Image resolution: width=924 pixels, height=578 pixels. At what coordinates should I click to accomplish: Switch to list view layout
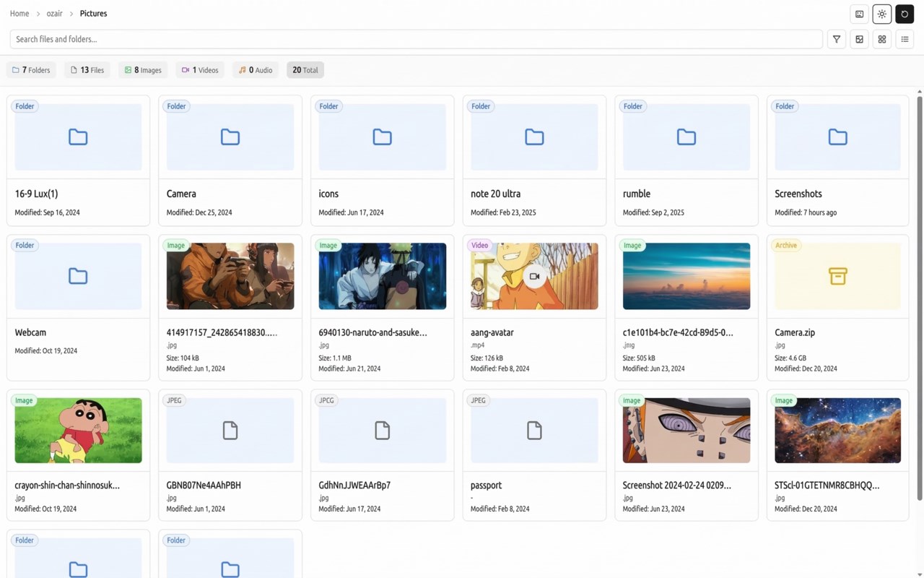click(905, 39)
